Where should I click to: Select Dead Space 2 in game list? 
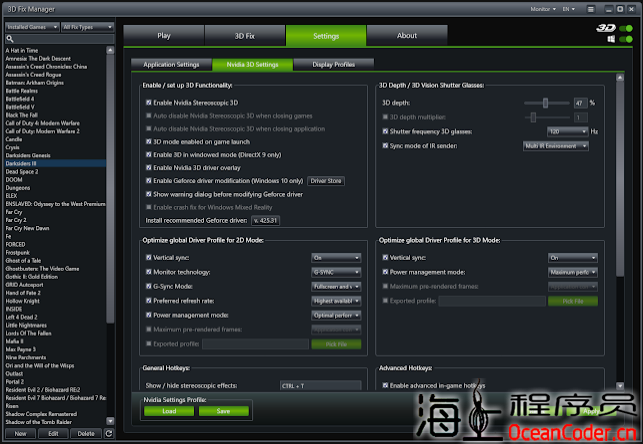pyautogui.click(x=55, y=171)
